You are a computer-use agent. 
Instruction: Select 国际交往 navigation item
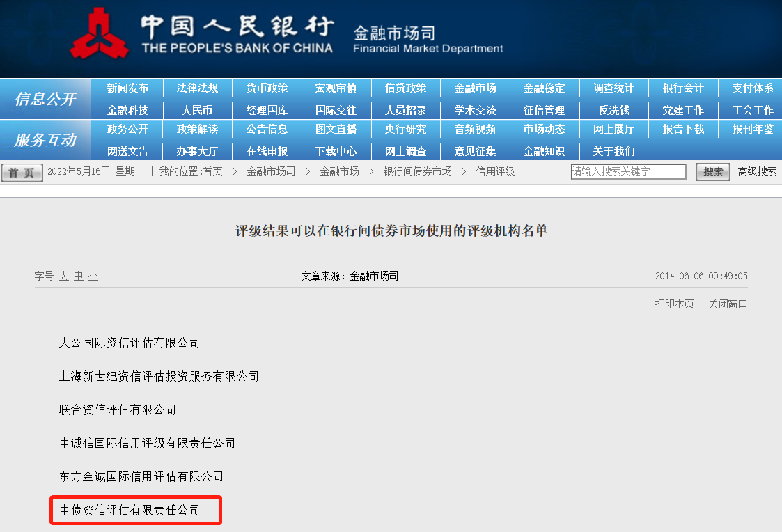coord(336,110)
